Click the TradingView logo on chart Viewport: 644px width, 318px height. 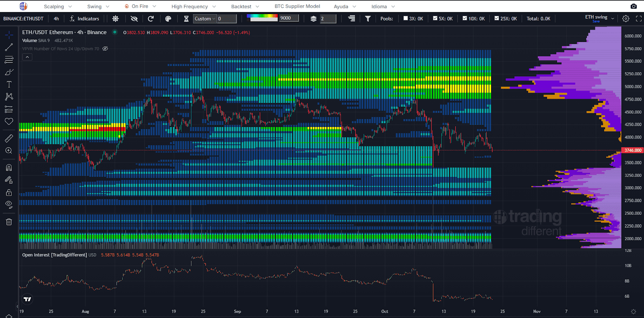(27, 299)
